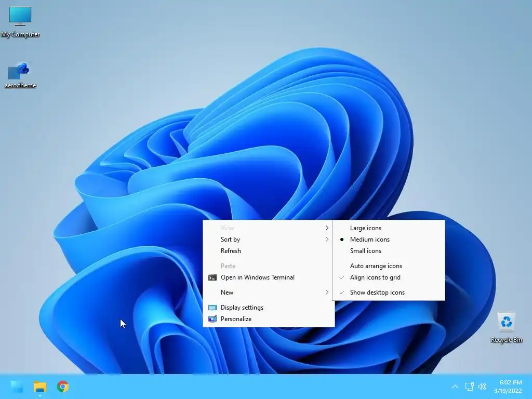Screen dimensions: 532x399
Task: Select Small icons view option
Action: 389,251
